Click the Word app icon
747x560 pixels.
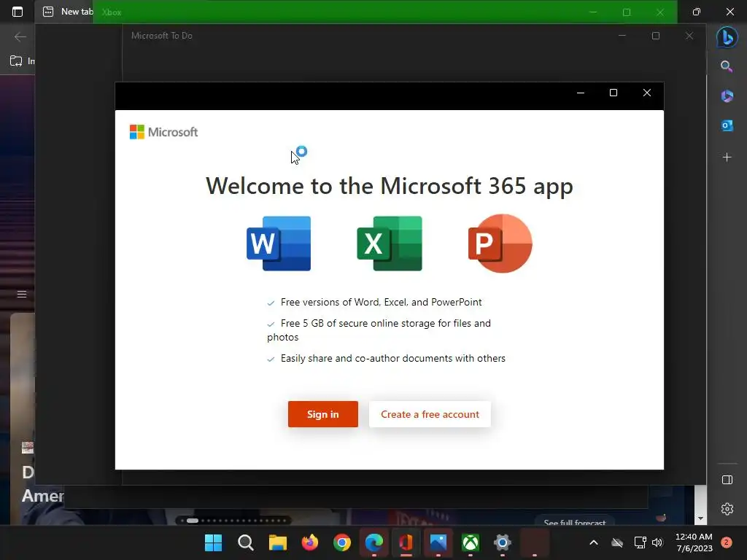[279, 244]
